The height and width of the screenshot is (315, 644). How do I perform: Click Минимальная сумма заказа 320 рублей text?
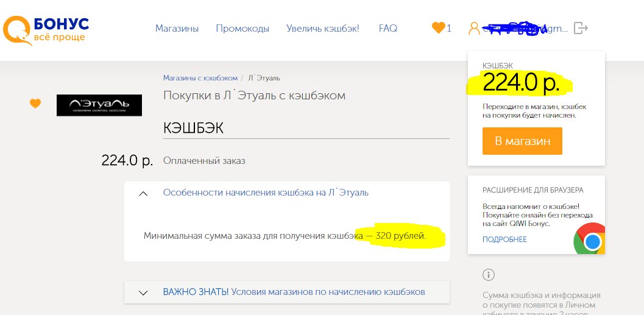(x=285, y=236)
